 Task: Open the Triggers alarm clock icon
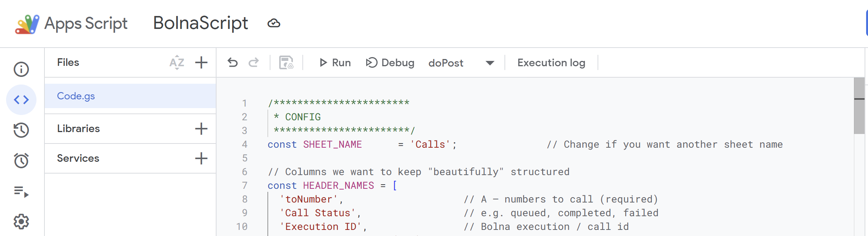(21, 161)
